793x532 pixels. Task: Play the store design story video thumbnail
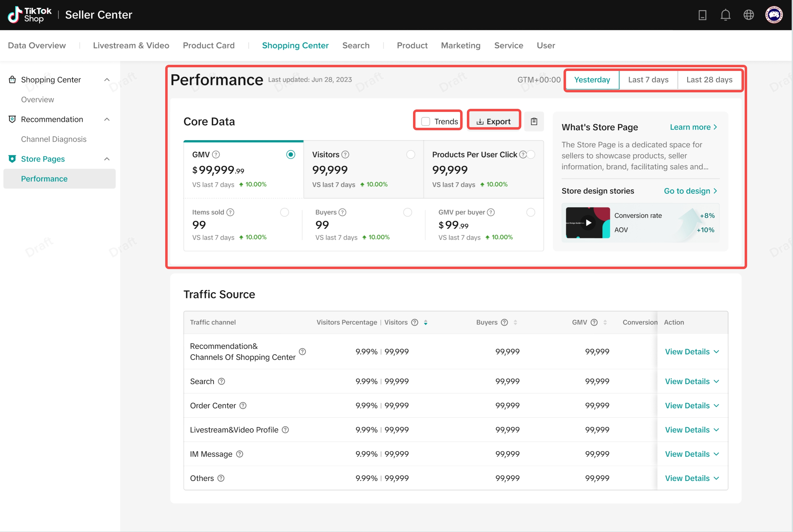(x=588, y=223)
